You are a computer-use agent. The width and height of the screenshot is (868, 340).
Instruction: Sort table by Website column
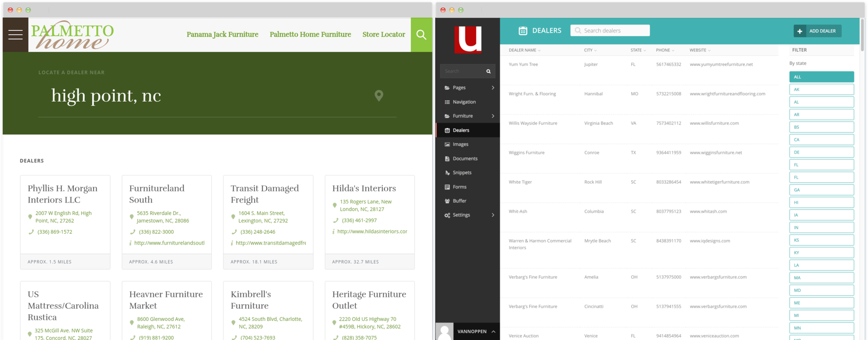pos(700,50)
